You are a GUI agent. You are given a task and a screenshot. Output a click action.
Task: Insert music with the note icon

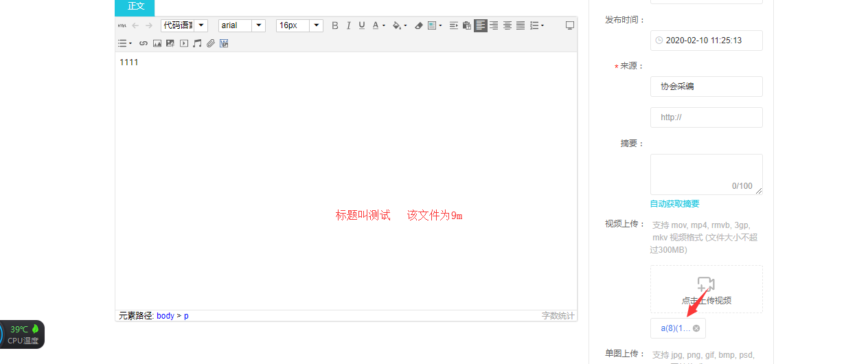197,43
